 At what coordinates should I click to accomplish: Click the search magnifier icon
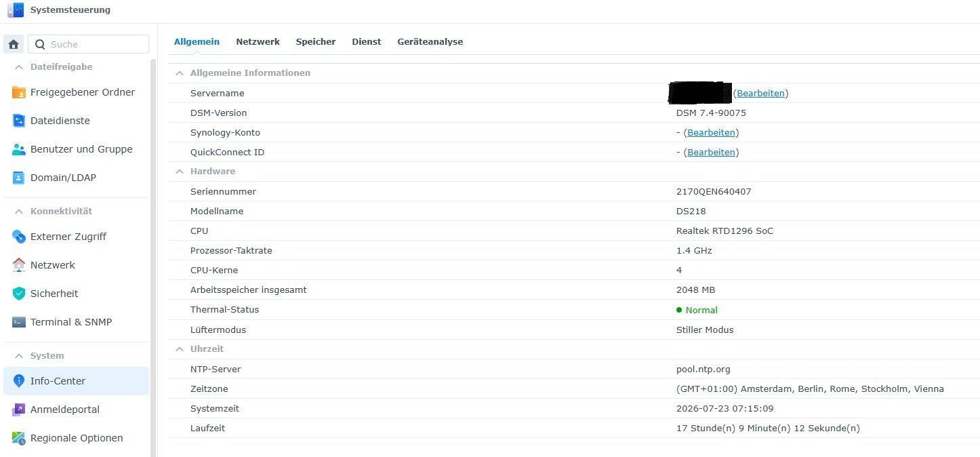[x=40, y=44]
